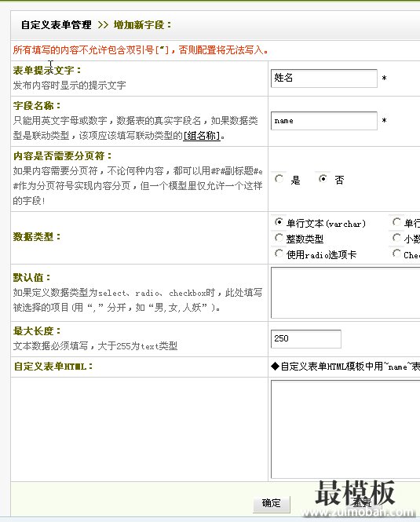
Task: Choose 整数类型 data type option
Action: pos(279,238)
